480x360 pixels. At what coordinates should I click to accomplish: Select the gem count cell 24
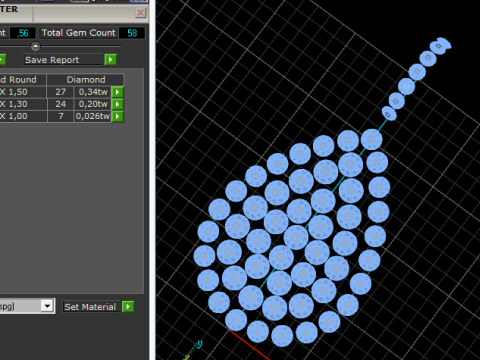60,104
